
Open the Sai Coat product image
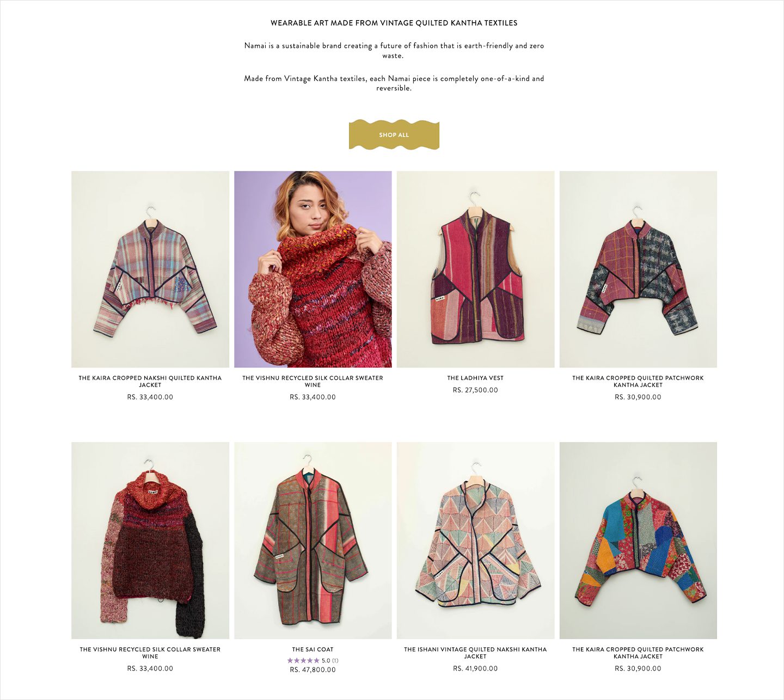pyautogui.click(x=313, y=541)
